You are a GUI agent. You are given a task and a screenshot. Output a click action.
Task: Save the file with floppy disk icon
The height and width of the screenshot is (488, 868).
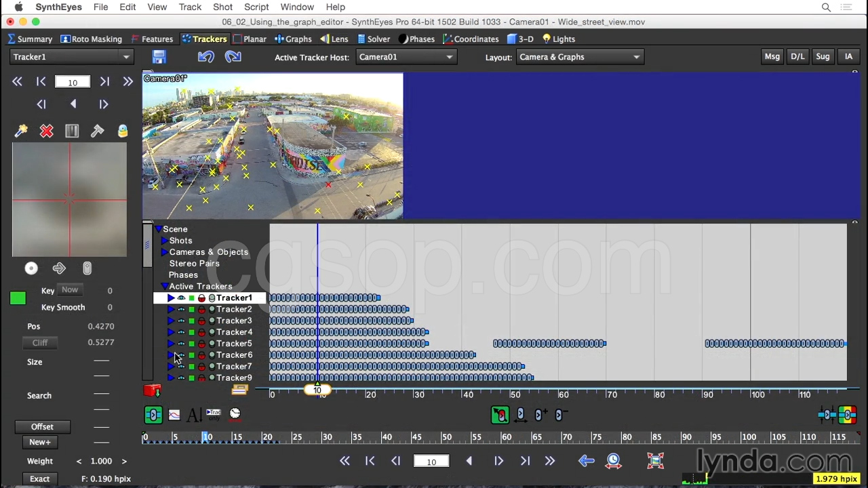pyautogui.click(x=159, y=57)
